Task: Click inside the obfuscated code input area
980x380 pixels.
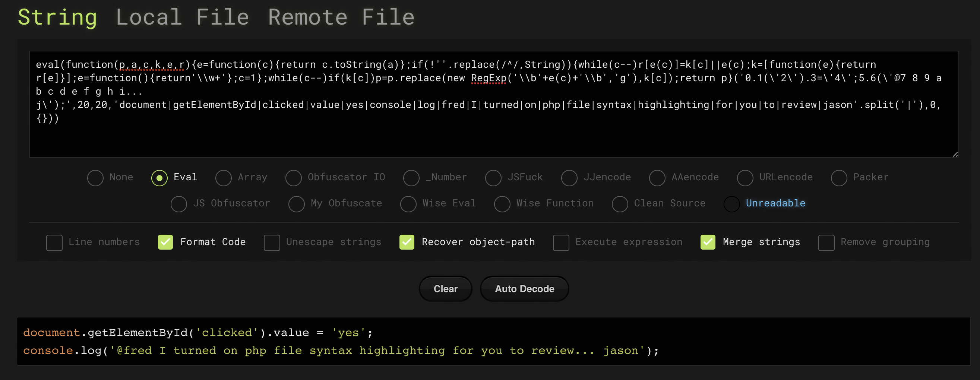Action: [494, 104]
